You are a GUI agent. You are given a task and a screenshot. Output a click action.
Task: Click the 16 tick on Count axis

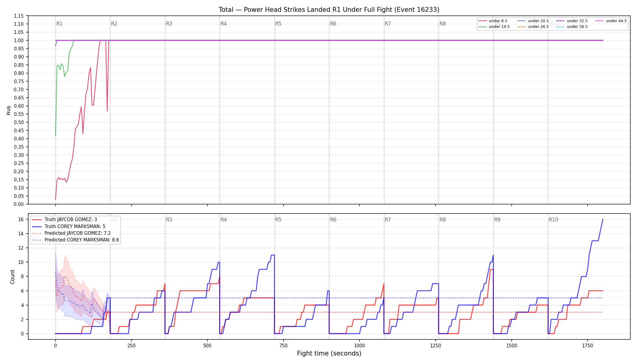pos(21,219)
